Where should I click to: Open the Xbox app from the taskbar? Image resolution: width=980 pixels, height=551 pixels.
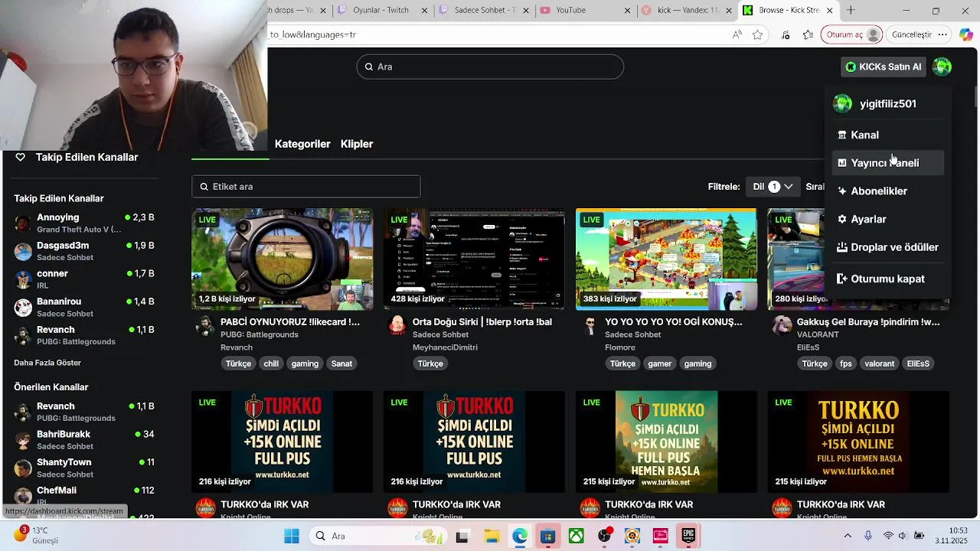point(576,536)
